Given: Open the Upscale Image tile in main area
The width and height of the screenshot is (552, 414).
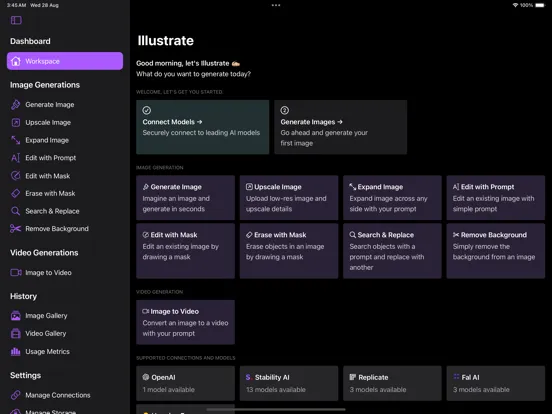Looking at the screenshot, I should [289, 198].
